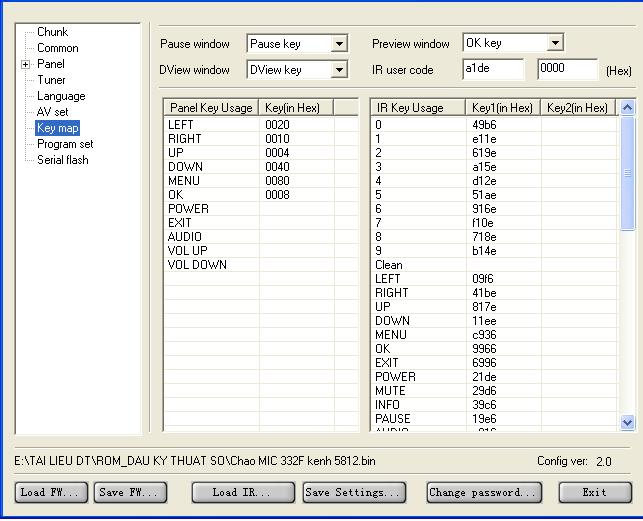Select the DOWN row in panel keys

pos(261,167)
